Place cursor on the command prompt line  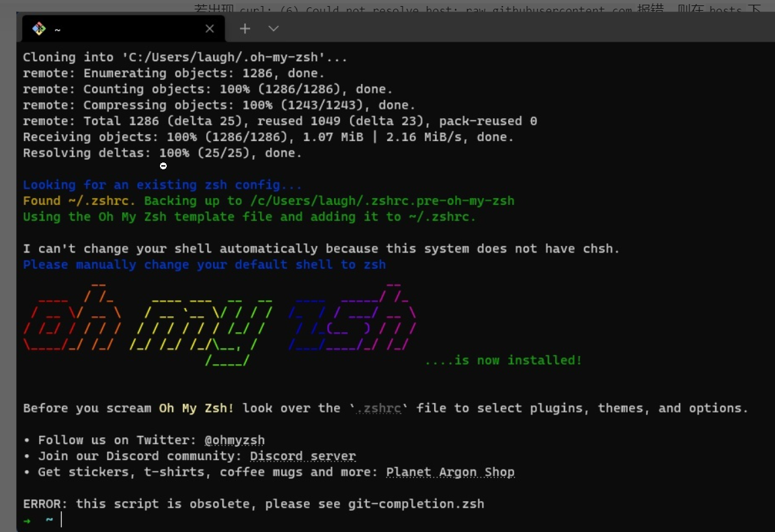pyautogui.click(x=269, y=521)
